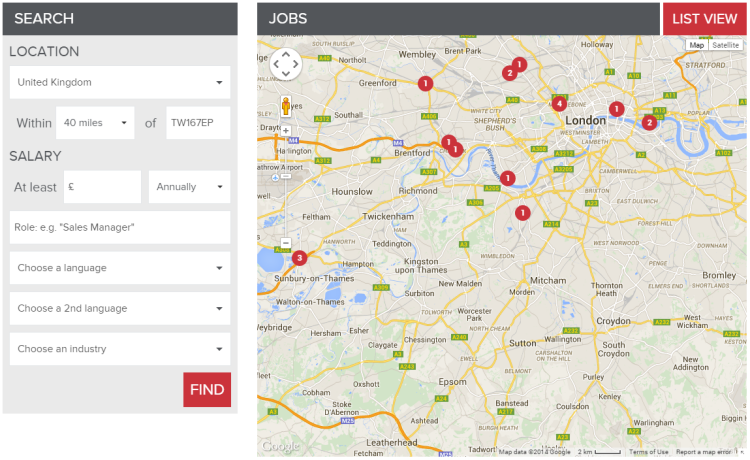The image size is (750, 460).
Task: Click the Report a map error link
Action: pyautogui.click(x=703, y=452)
